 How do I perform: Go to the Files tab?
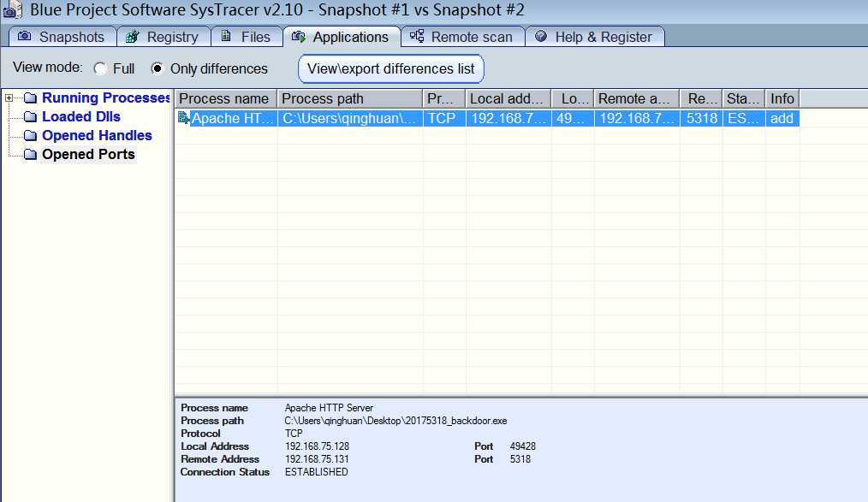(247, 37)
